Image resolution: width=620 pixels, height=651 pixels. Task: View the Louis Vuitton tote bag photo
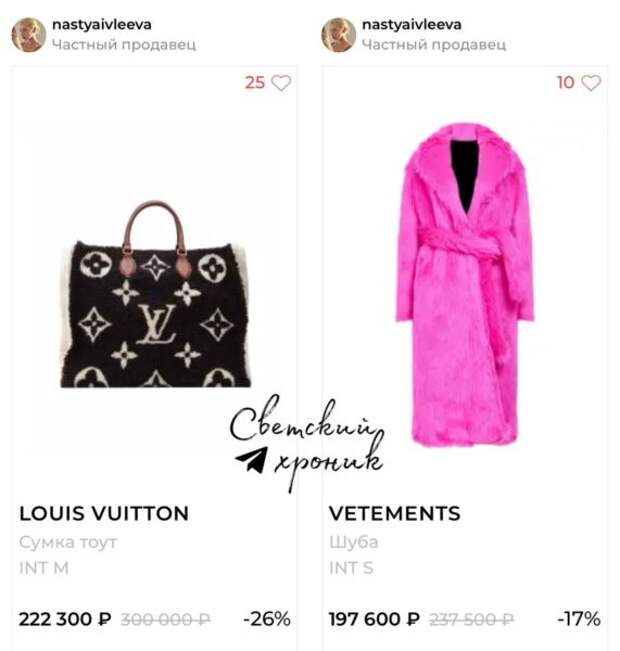[x=155, y=295]
